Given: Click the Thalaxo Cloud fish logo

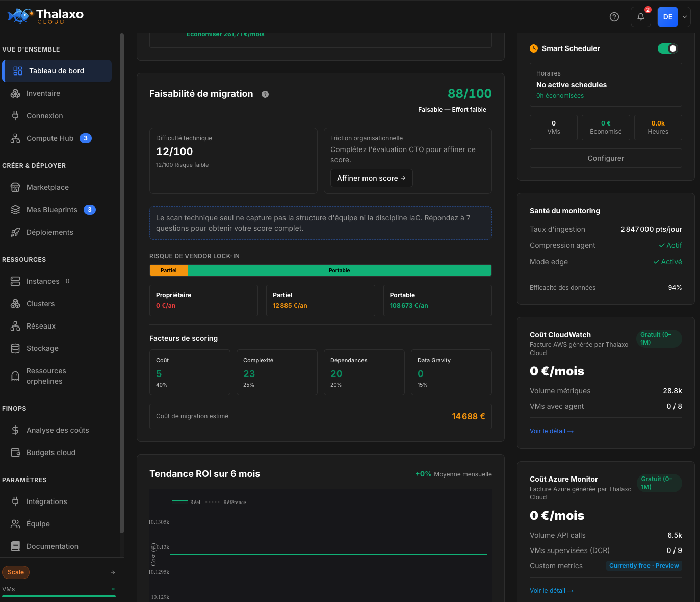Looking at the screenshot, I should 20,16.
